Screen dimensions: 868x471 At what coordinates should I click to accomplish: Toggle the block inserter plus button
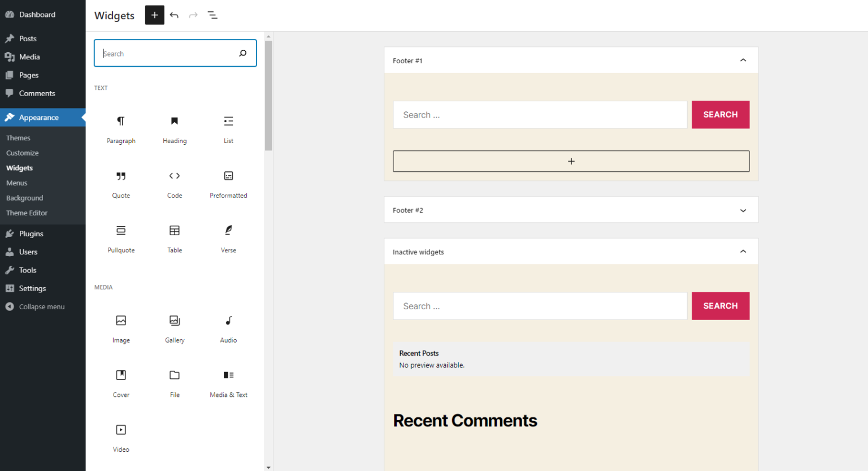click(154, 15)
